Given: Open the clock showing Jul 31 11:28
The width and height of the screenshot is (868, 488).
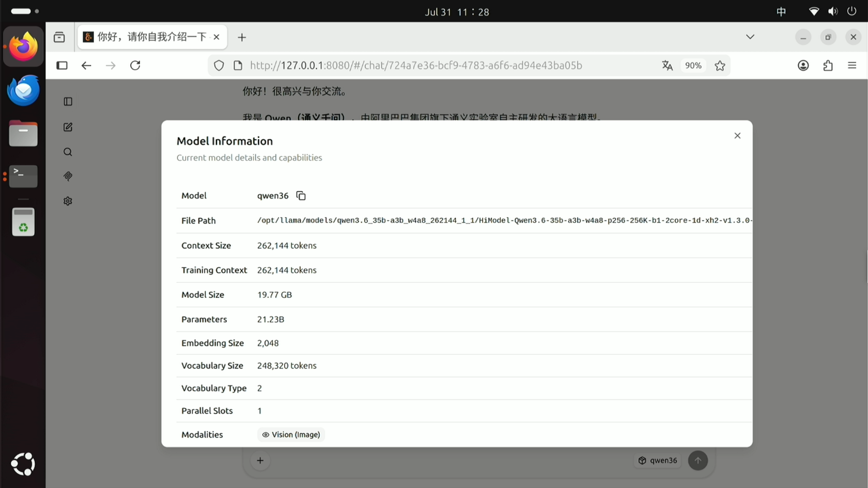Looking at the screenshot, I should pyautogui.click(x=457, y=12).
